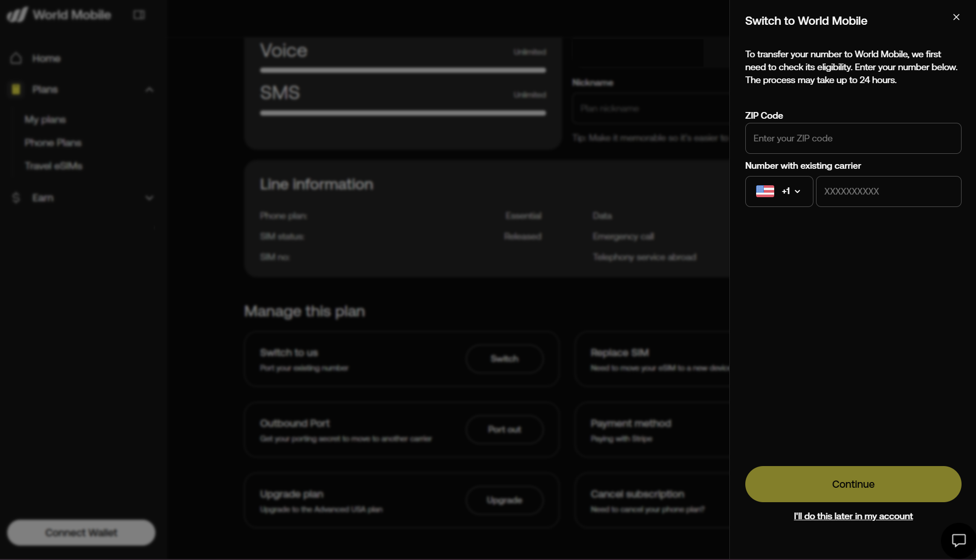This screenshot has height=560, width=976.
Task: Open Travel eSIMs in sidebar
Action: 53,166
